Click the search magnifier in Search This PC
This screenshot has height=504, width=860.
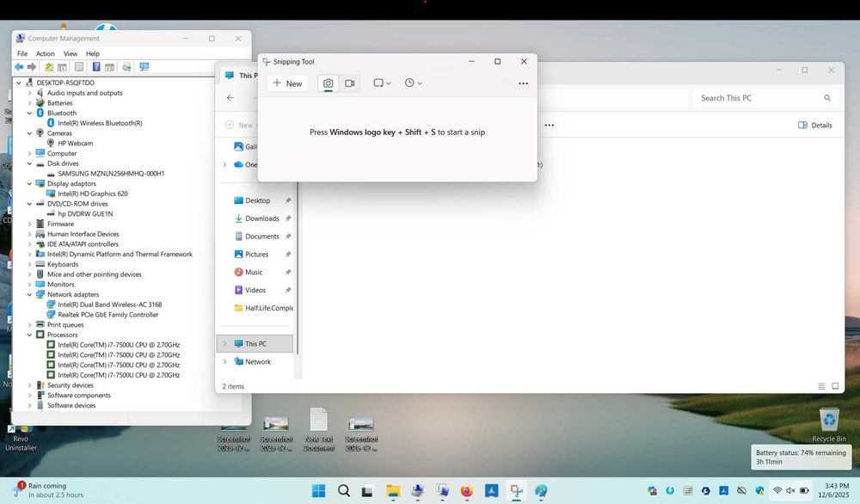coord(827,98)
